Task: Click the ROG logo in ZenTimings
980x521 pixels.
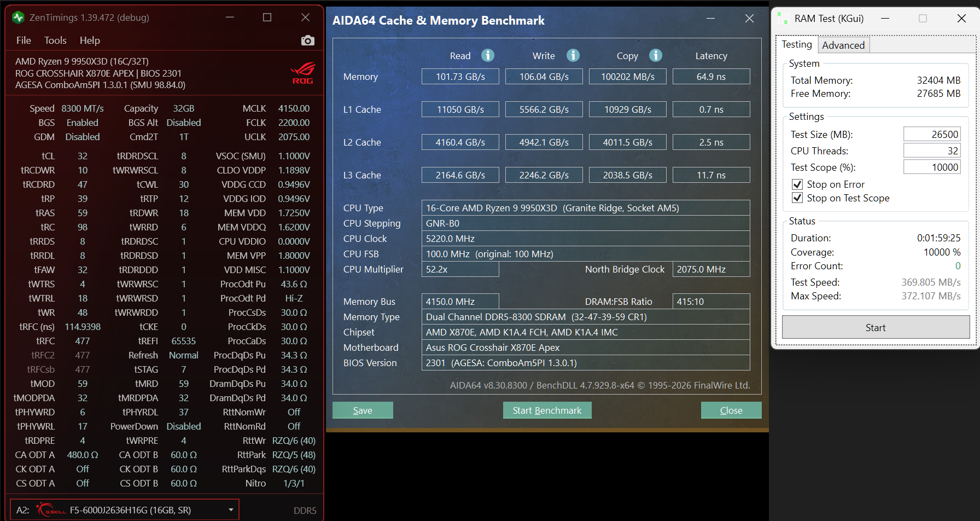Action: (x=302, y=73)
